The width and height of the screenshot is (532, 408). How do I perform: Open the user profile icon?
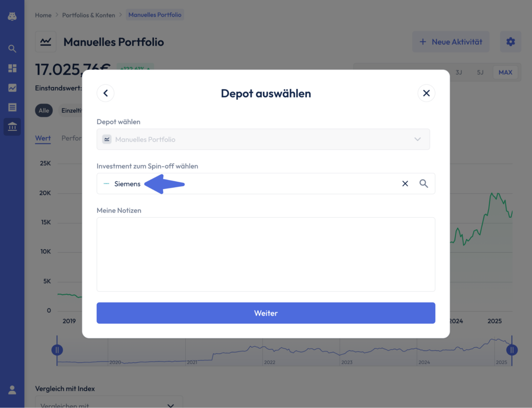tap(12, 390)
